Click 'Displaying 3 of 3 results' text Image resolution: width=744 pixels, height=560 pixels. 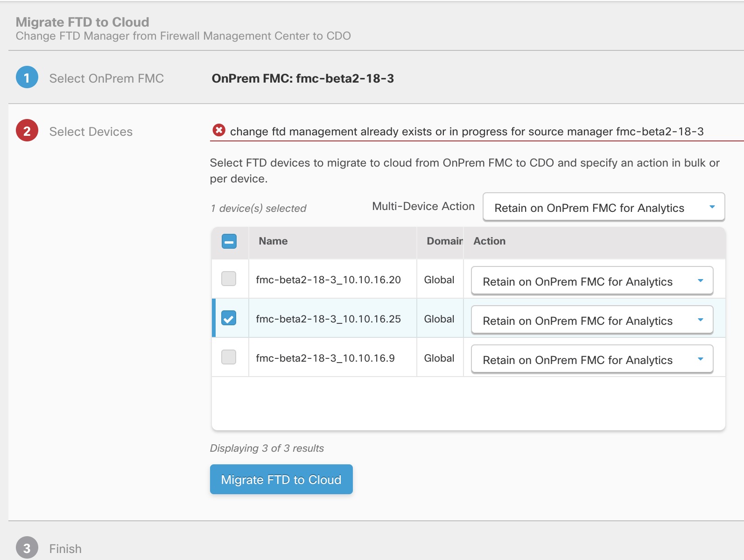point(267,448)
